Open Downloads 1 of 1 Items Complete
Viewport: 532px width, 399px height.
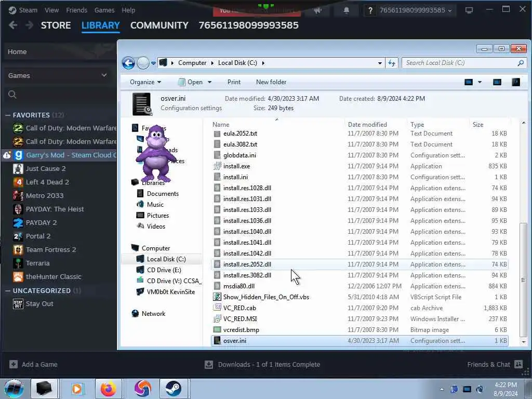[269, 364]
